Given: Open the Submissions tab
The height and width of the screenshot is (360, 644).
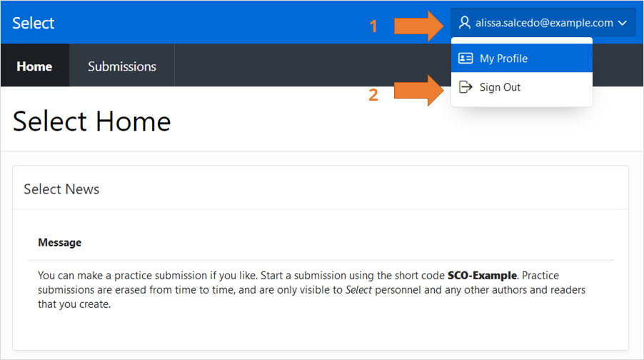Looking at the screenshot, I should point(122,66).
